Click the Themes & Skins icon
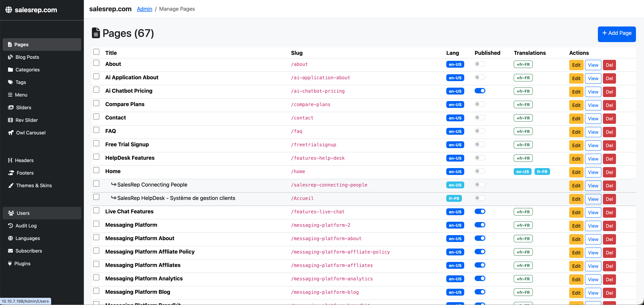The height and width of the screenshot is (305, 644). pos(11,185)
